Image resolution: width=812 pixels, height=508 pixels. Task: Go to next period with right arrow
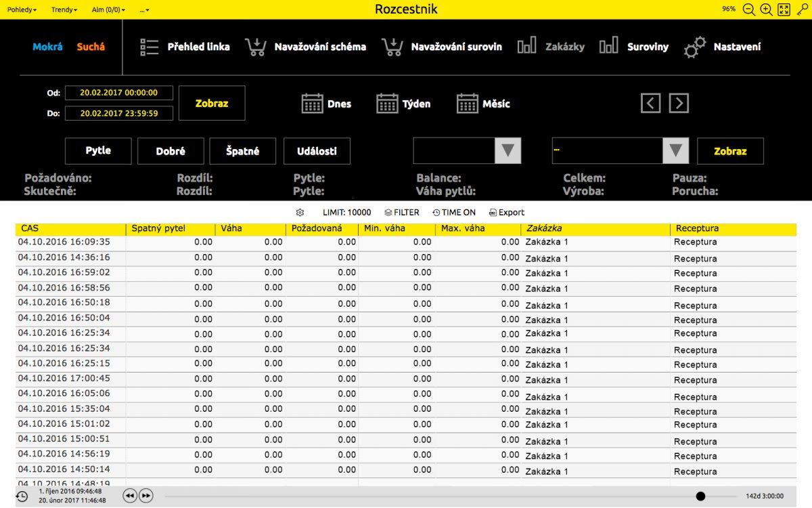point(679,103)
